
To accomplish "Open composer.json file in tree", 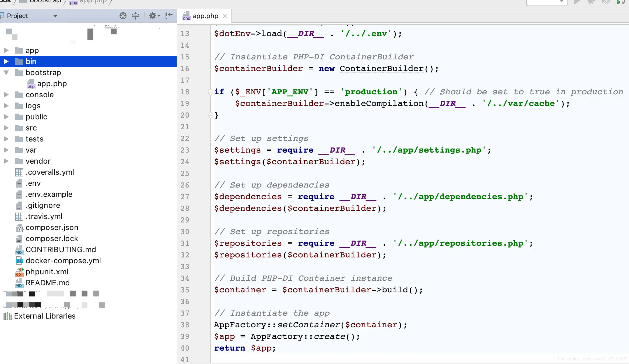I will pyautogui.click(x=52, y=227).
